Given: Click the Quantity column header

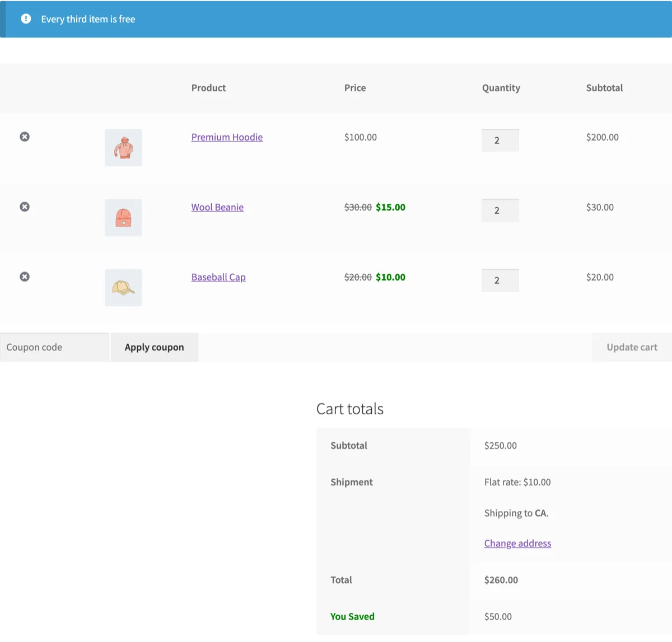Looking at the screenshot, I should (x=501, y=88).
